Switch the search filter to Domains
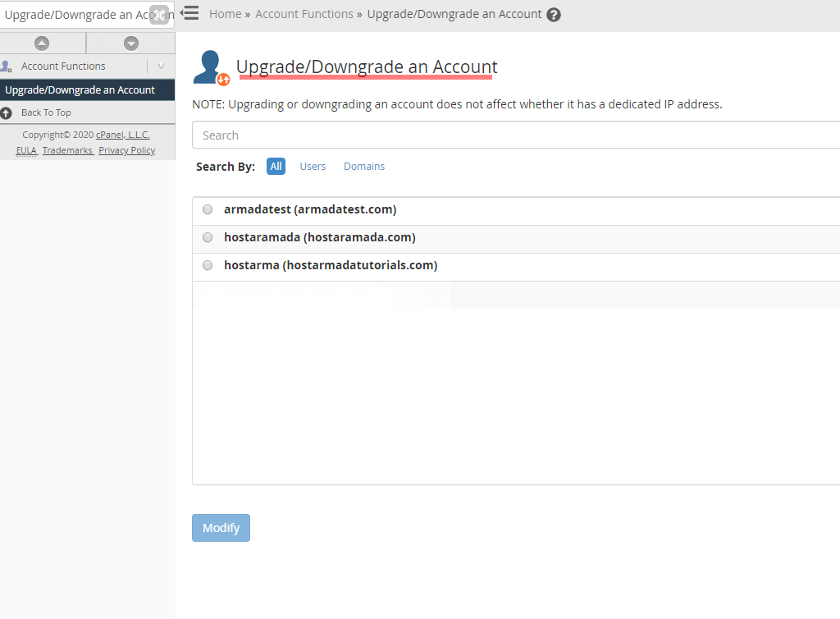 coord(364,166)
